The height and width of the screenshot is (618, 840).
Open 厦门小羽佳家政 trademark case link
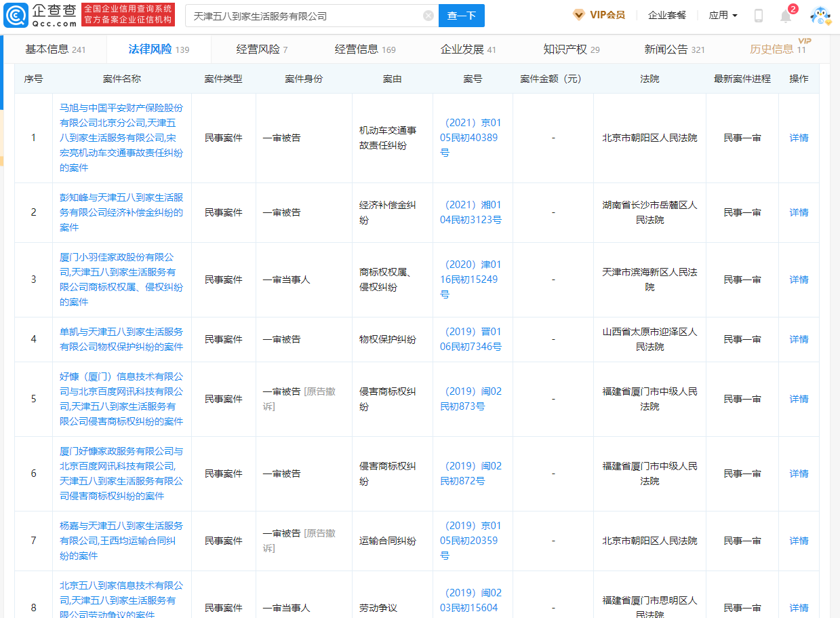tap(121, 279)
